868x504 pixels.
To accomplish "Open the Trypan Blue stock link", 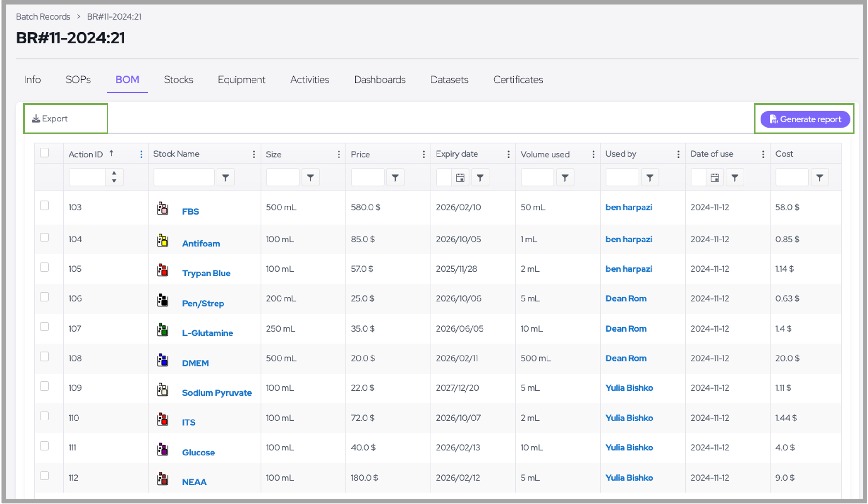I will click(x=206, y=273).
